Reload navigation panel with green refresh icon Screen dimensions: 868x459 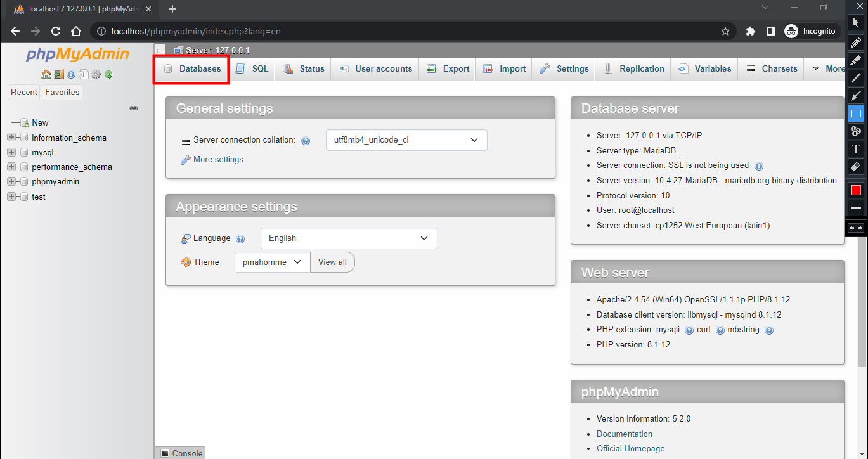[x=108, y=74]
